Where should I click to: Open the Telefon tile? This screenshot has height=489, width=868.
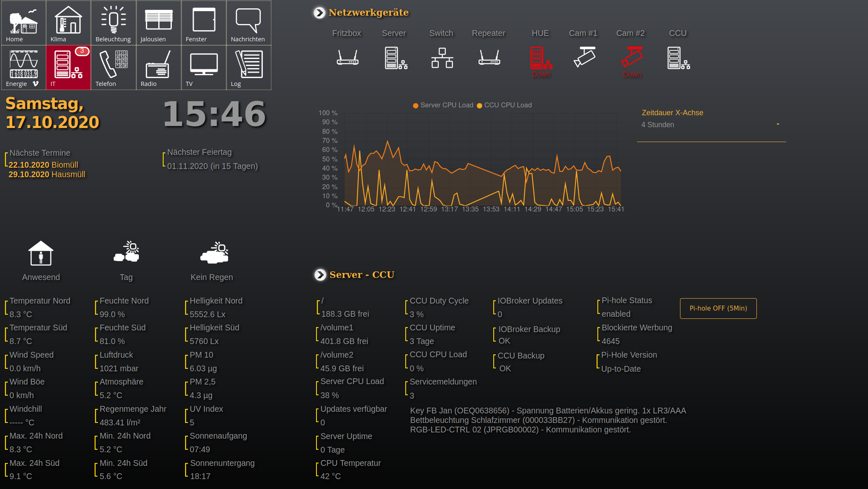(x=113, y=67)
